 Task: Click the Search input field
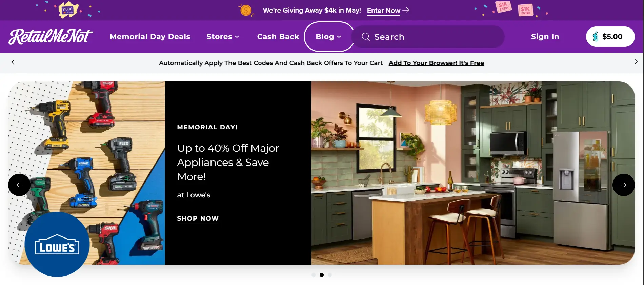[428, 37]
